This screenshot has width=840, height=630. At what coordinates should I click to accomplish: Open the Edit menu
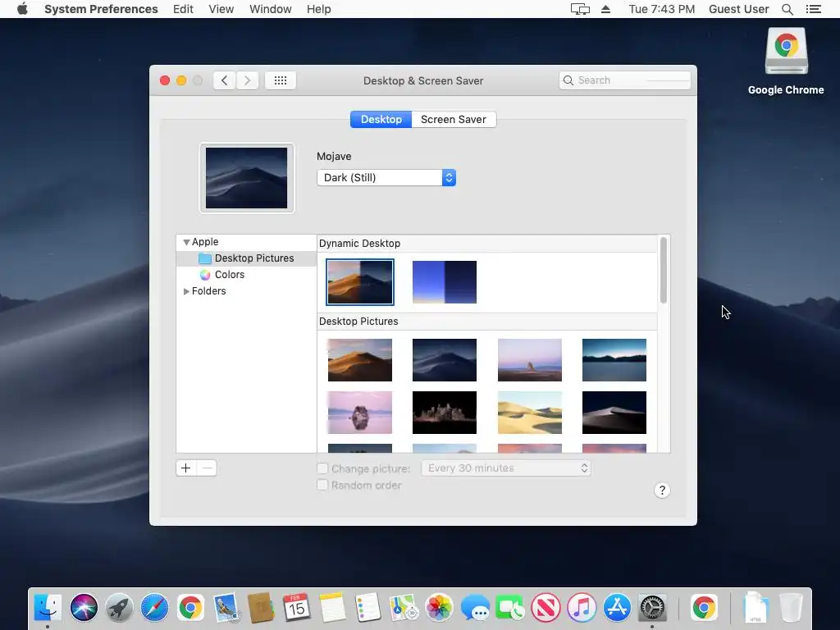click(183, 9)
